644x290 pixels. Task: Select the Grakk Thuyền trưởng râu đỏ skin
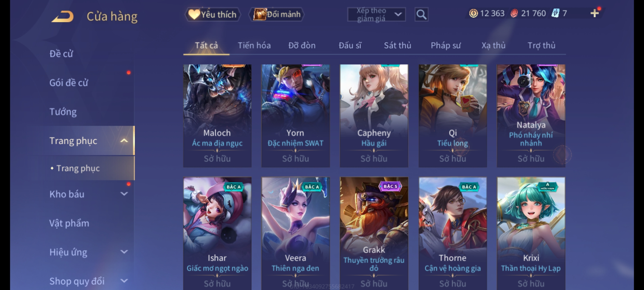[374, 233]
